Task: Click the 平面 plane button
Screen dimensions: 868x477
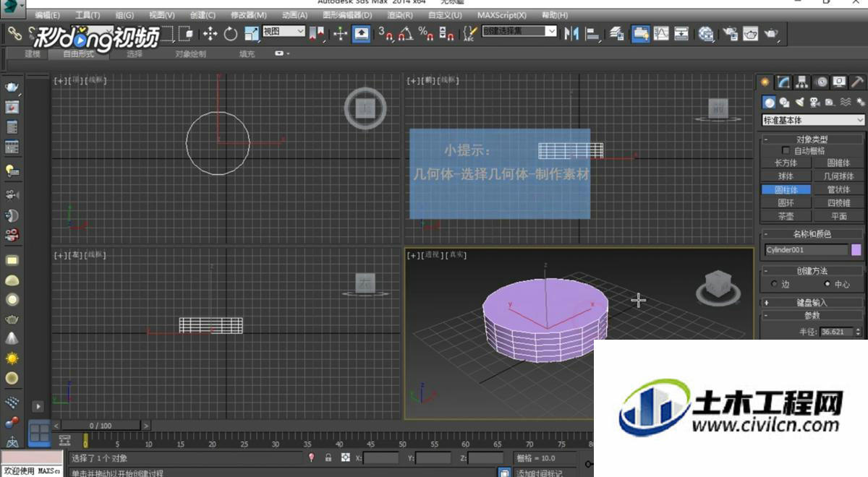Action: [838, 216]
